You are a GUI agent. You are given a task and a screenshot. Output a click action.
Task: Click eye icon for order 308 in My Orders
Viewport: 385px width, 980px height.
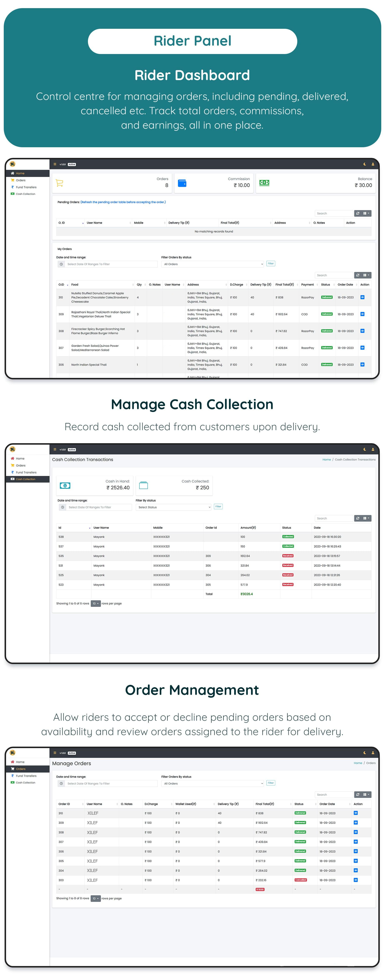(362, 331)
